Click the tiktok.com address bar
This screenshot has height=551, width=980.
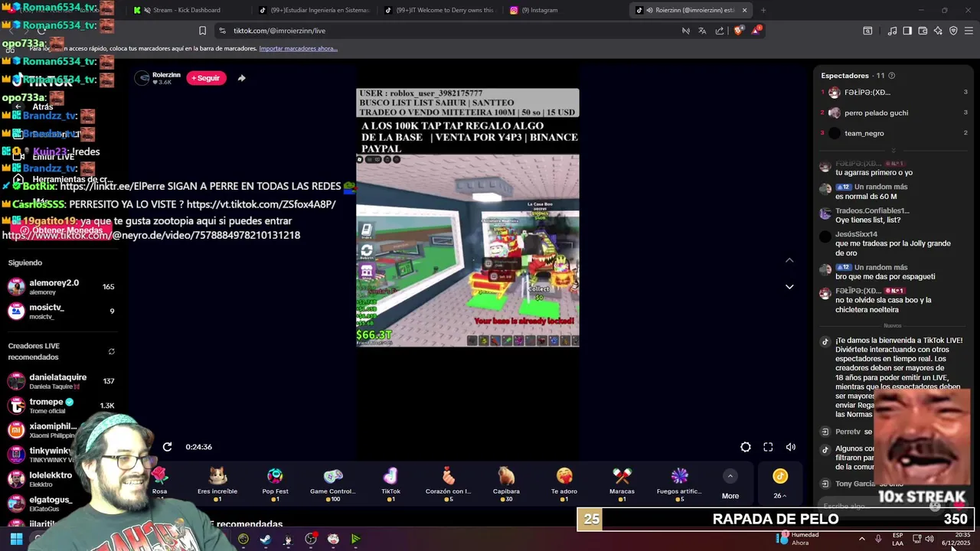point(444,31)
